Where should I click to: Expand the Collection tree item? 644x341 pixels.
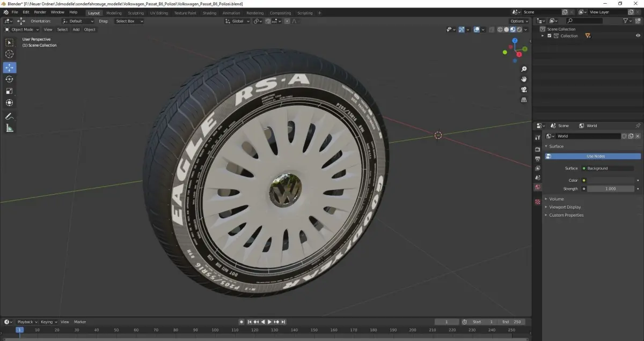click(543, 36)
